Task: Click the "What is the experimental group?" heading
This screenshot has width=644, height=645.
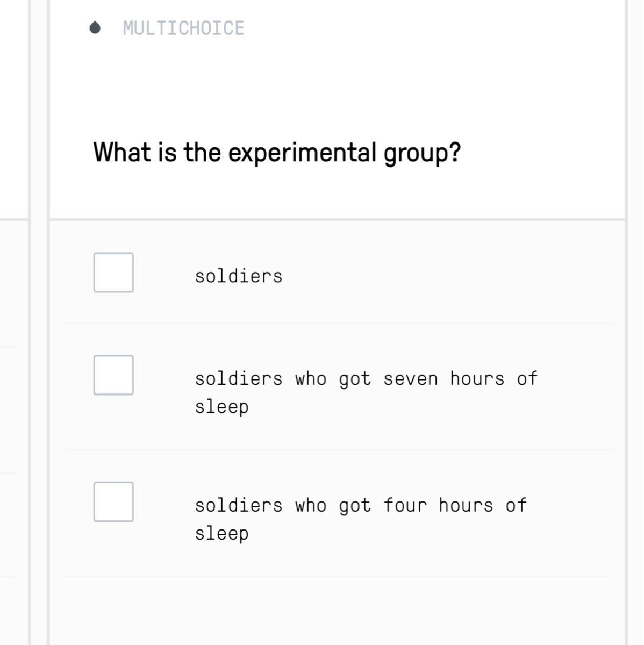Action: [277, 153]
